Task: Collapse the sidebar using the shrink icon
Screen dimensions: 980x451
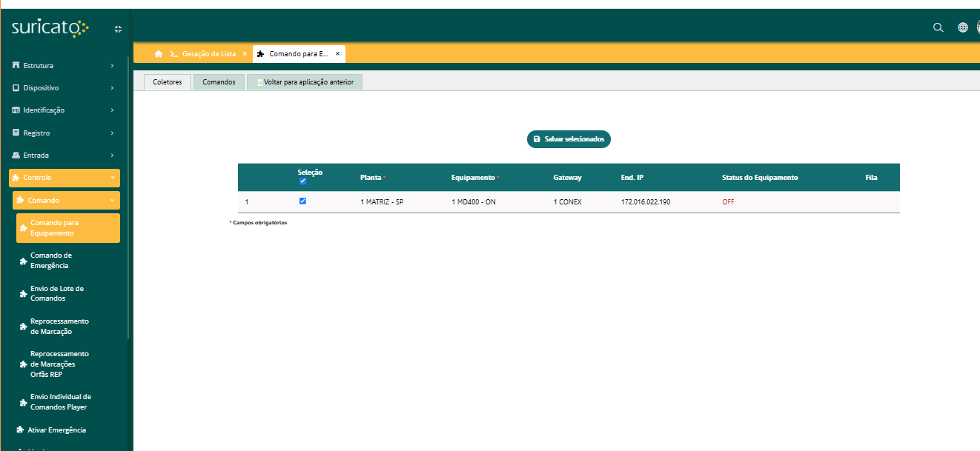Action: 117,29
